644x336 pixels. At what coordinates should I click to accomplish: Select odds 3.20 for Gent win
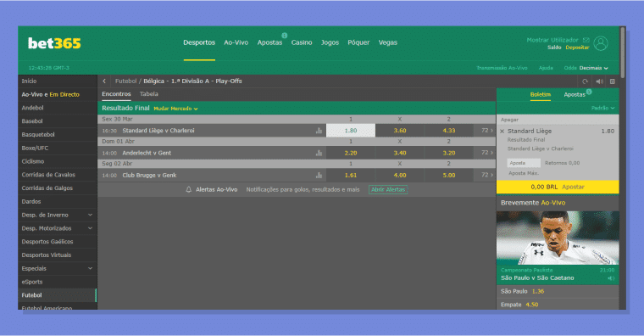click(449, 153)
